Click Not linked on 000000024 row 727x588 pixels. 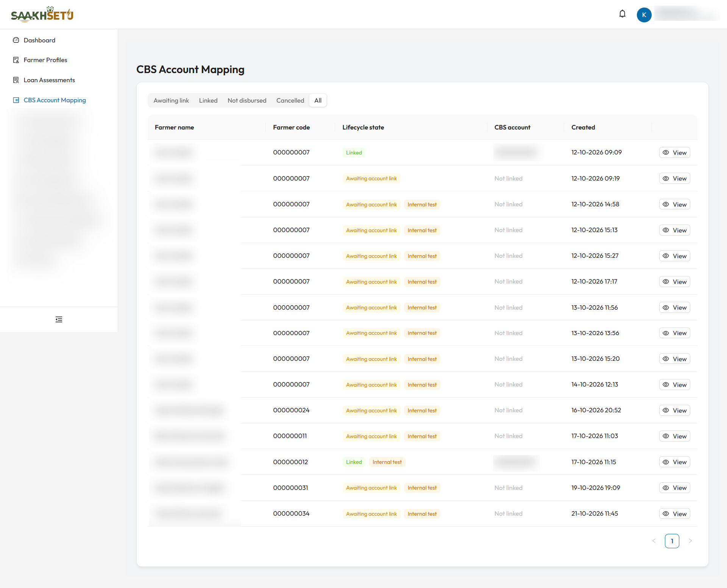click(x=508, y=410)
